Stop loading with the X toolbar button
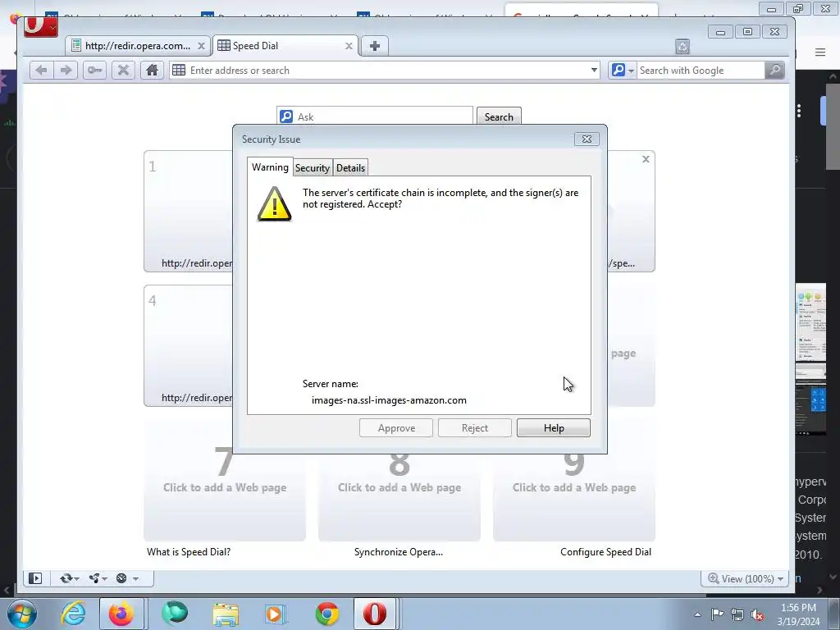This screenshot has height=630, width=840. [x=123, y=71]
